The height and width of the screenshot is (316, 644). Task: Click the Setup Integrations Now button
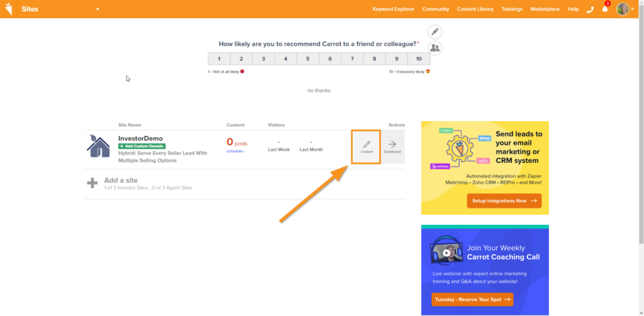(504, 201)
